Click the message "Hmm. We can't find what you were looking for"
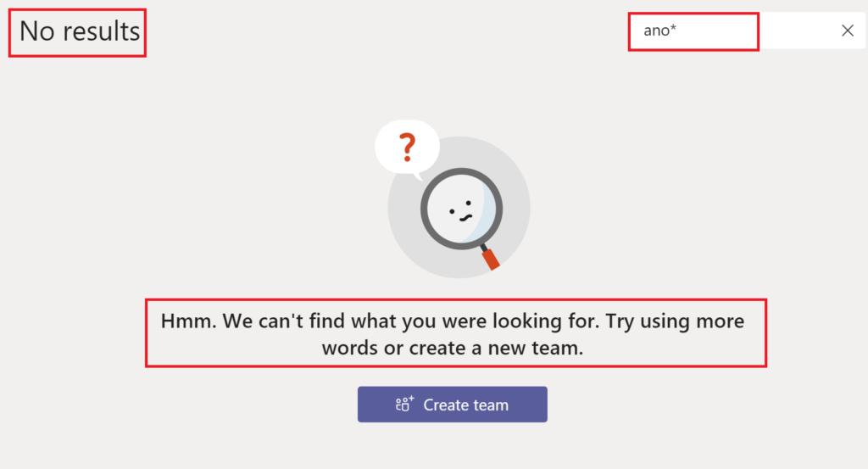 [453, 334]
